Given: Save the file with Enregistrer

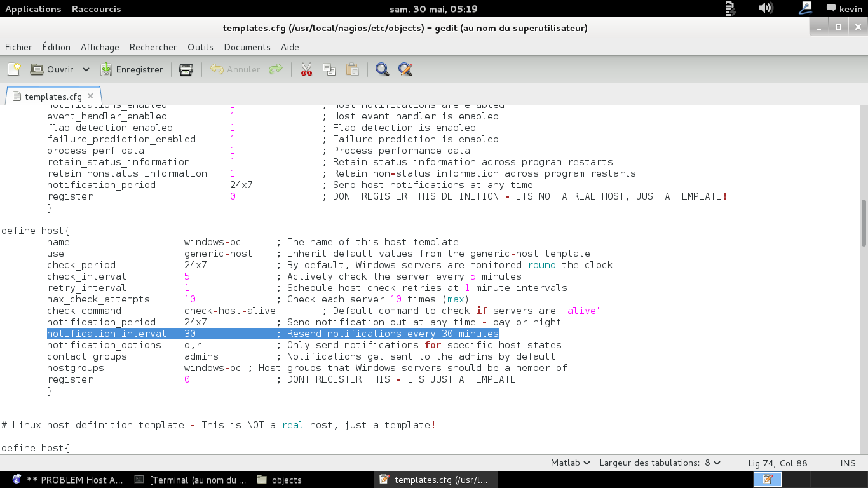Looking at the screenshot, I should click(x=132, y=69).
